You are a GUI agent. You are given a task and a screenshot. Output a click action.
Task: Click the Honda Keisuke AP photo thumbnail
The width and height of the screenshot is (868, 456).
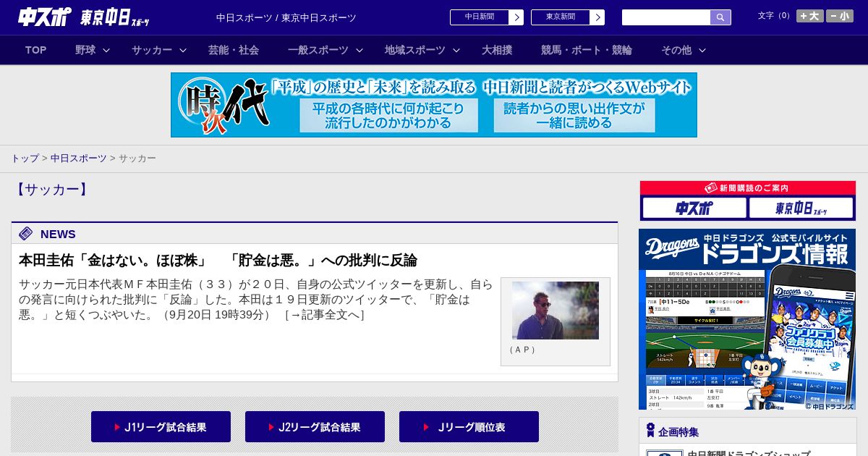pyautogui.click(x=556, y=311)
